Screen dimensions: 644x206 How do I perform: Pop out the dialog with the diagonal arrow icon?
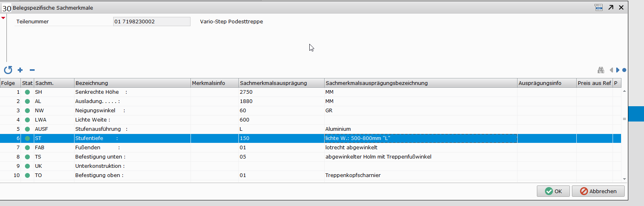[611, 7]
